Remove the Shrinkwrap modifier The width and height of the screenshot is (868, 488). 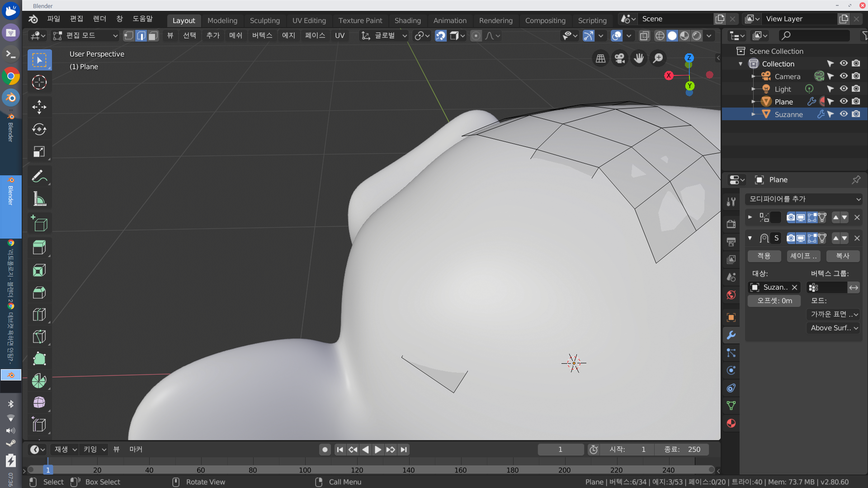click(x=857, y=238)
